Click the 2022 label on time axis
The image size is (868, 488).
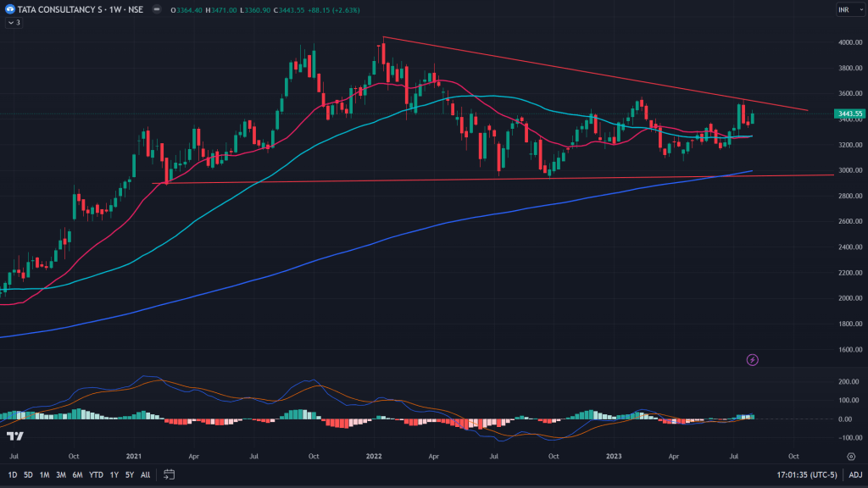(x=374, y=455)
